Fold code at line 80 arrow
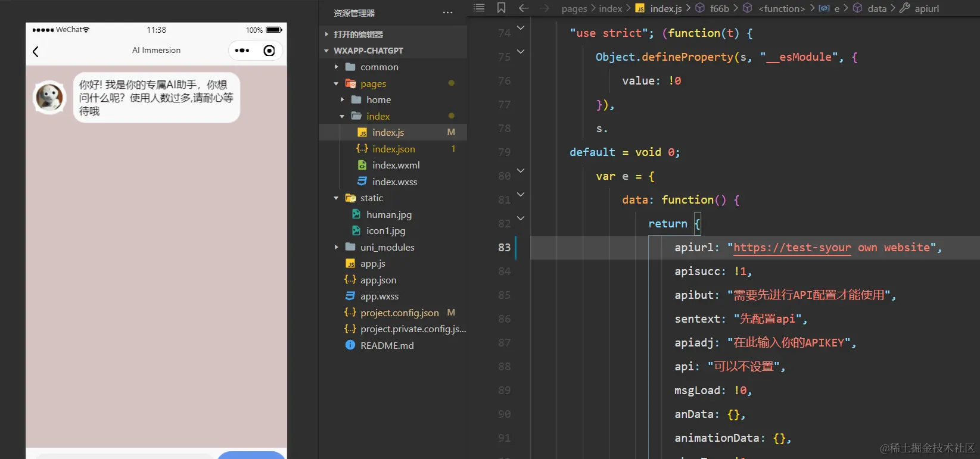This screenshot has width=980, height=459. pyautogui.click(x=521, y=170)
